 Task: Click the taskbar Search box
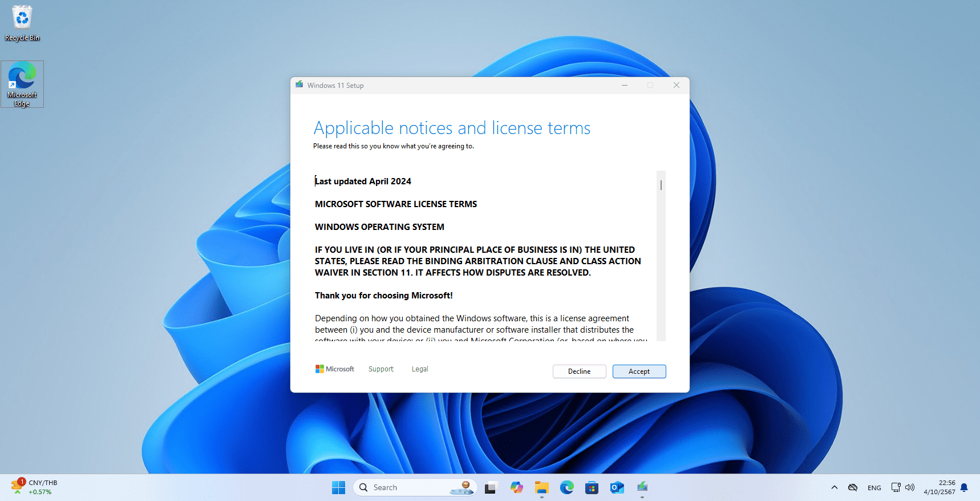pyautogui.click(x=415, y=487)
